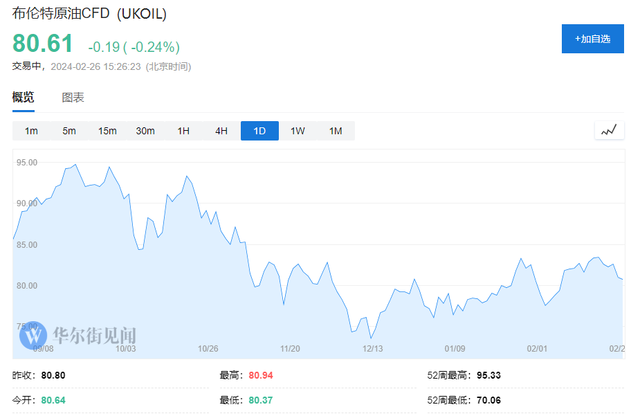640x416 pixels.
Task: Click the change value -0.19 ( -0.24%)
Action: 134,47
